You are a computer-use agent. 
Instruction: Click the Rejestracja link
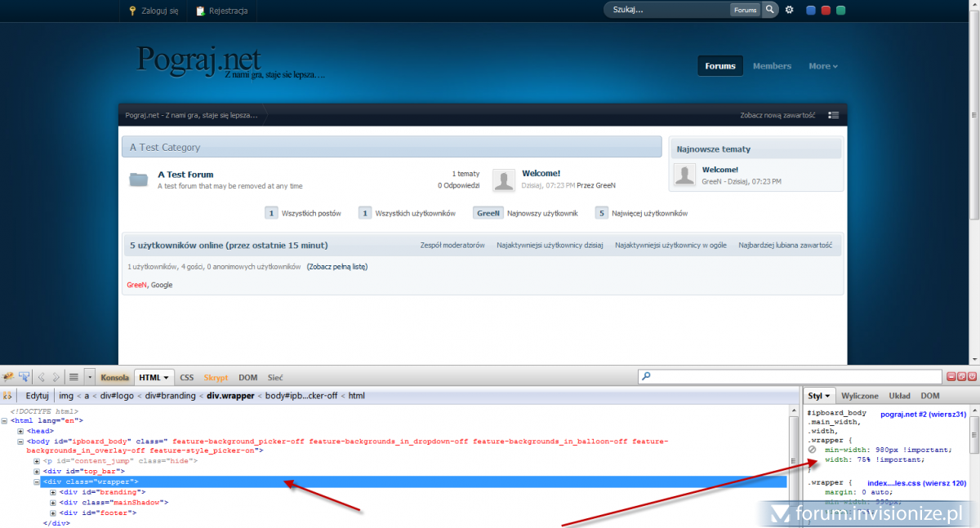coord(228,11)
